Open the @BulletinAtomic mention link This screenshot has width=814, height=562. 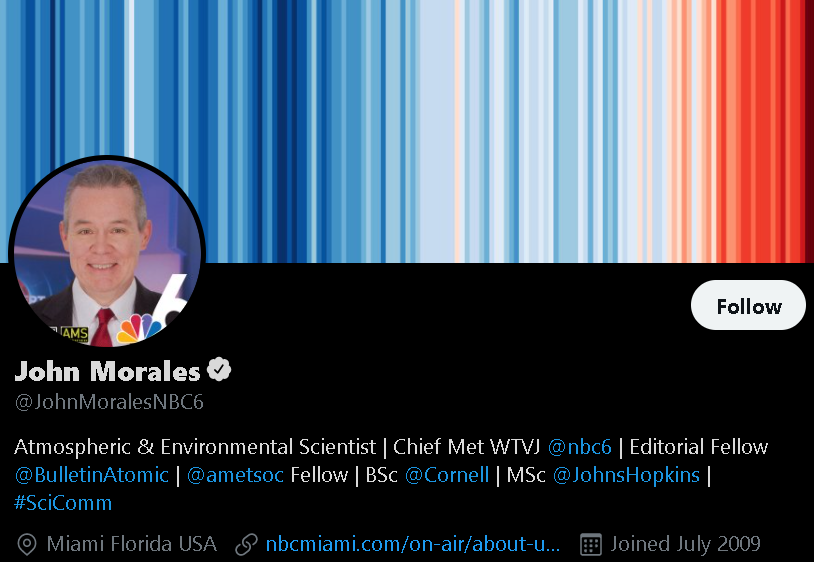(91, 475)
